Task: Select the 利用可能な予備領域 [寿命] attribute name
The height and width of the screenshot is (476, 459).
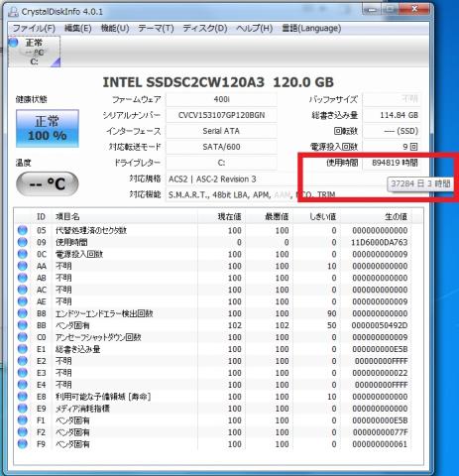Action: pos(103,397)
